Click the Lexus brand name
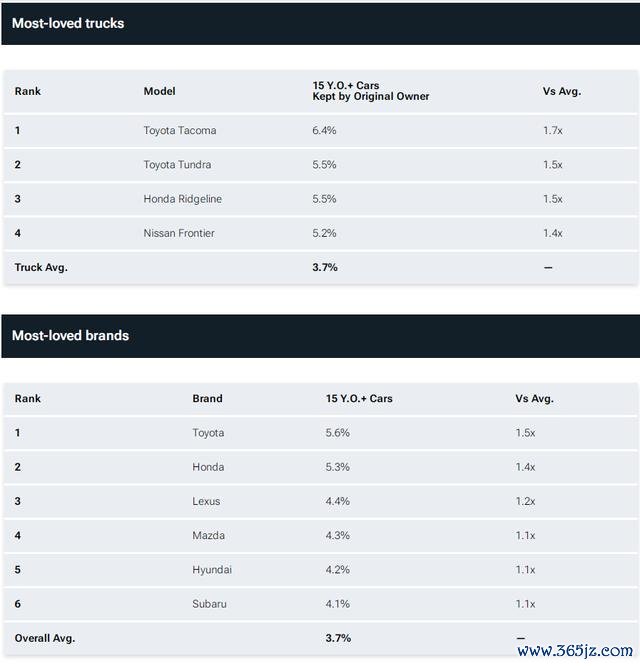 coord(206,501)
